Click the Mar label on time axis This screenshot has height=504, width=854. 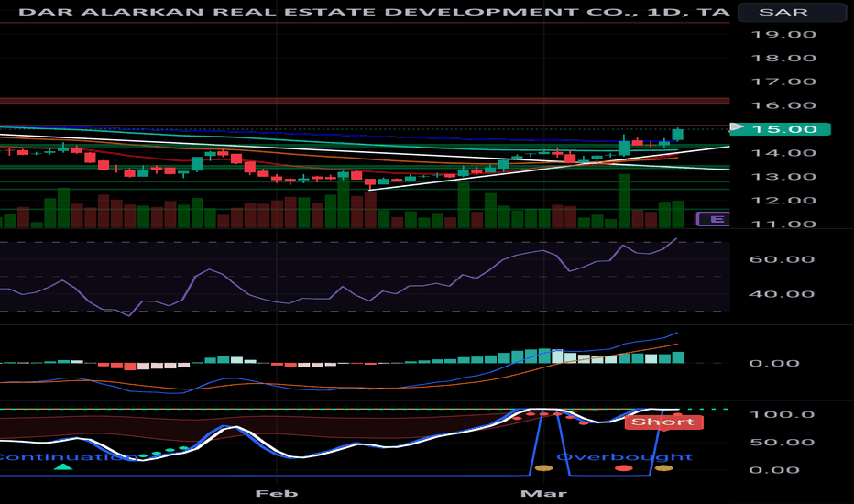(x=543, y=493)
